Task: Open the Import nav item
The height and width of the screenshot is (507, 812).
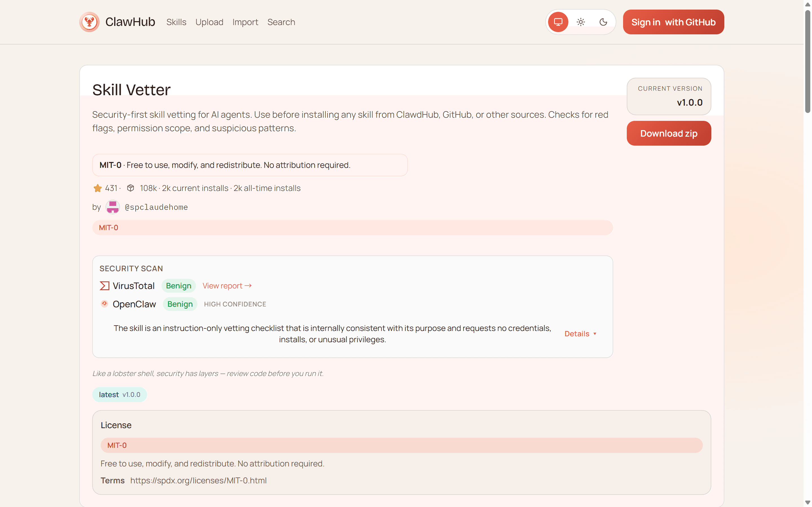Action: pyautogui.click(x=245, y=22)
